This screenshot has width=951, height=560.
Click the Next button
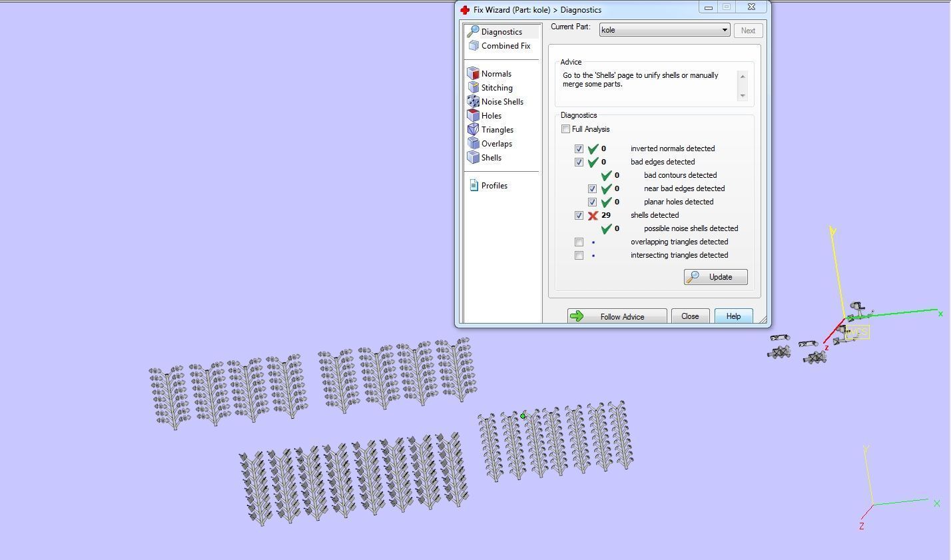coord(748,30)
